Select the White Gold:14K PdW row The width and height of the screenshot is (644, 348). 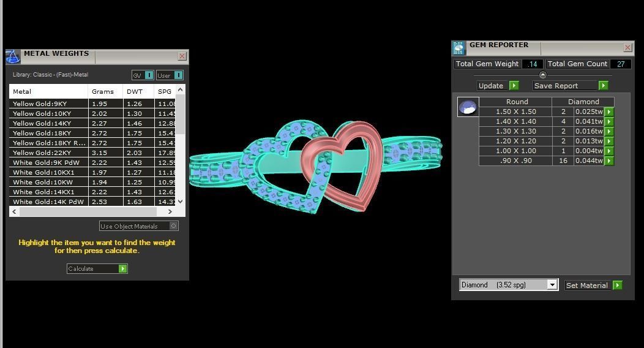click(x=92, y=202)
